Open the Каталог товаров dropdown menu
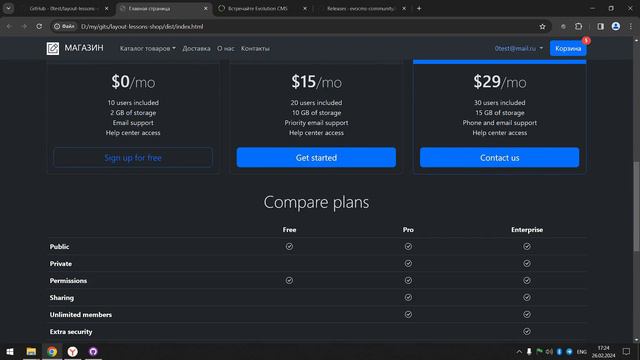Viewport: 640px width, 360px height. click(147, 48)
